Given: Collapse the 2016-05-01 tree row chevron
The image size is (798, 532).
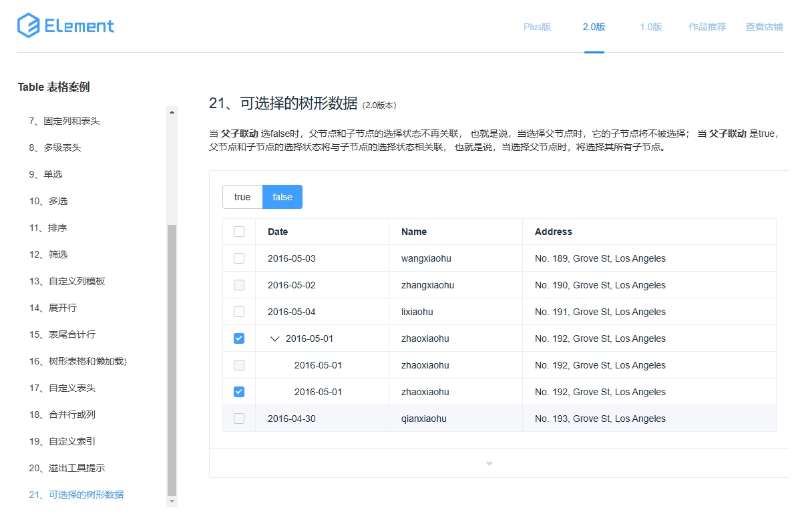Looking at the screenshot, I should pos(274,338).
